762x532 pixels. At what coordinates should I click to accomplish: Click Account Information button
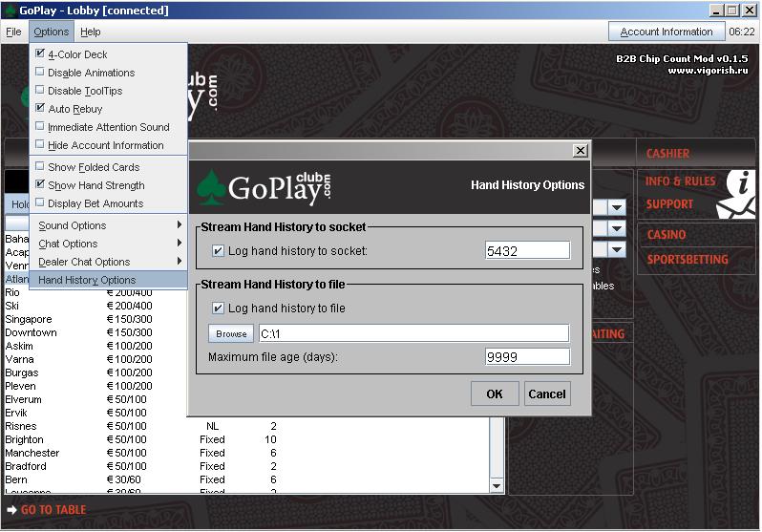point(667,32)
